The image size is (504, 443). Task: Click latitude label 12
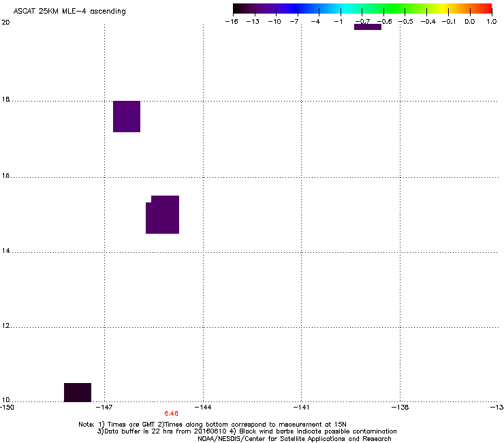5,326
